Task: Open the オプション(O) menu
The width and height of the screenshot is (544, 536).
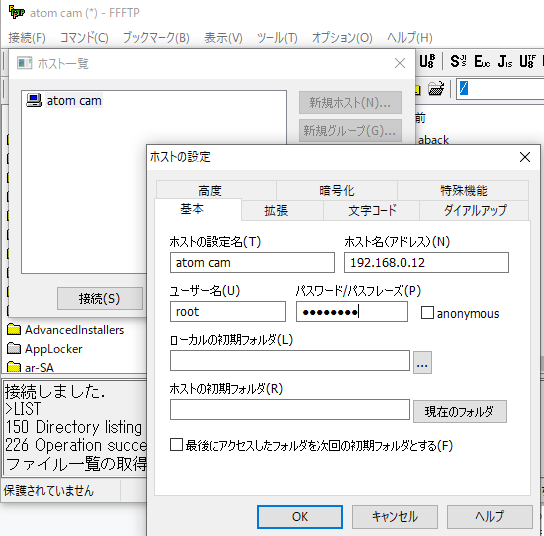Action: point(342,37)
